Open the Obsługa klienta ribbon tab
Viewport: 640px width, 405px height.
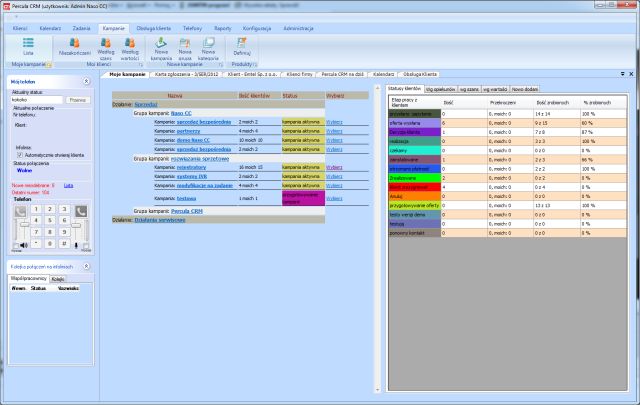coord(153,29)
